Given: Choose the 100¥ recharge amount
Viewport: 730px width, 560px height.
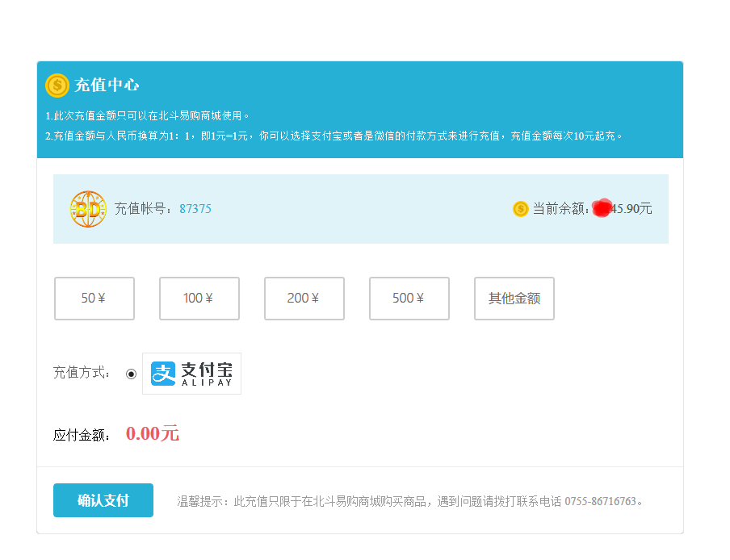Looking at the screenshot, I should pos(199,299).
